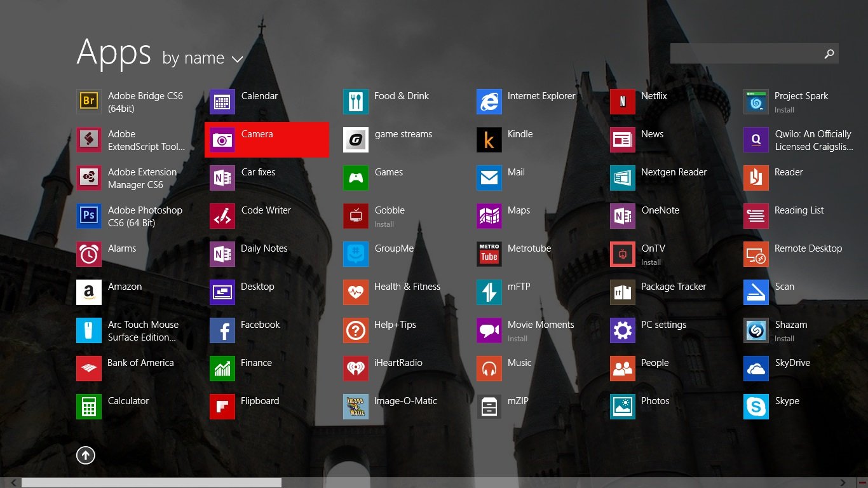Launch the Finance app icon
Viewport: 868px width, 488px height.
point(222,369)
